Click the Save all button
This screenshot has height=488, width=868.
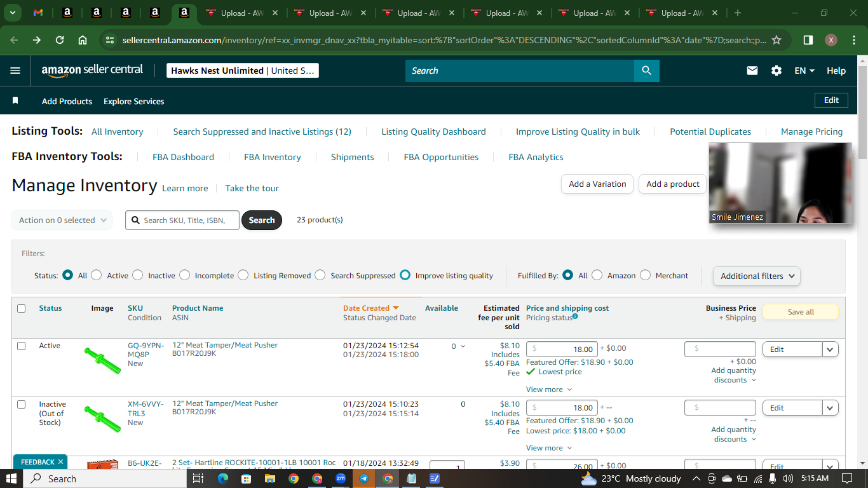tap(801, 312)
